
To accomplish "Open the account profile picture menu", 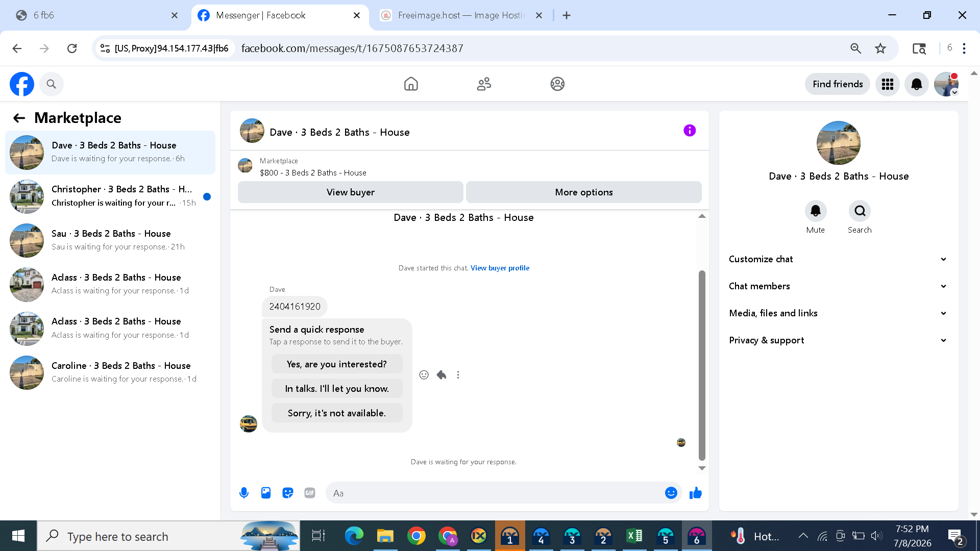I will [946, 84].
